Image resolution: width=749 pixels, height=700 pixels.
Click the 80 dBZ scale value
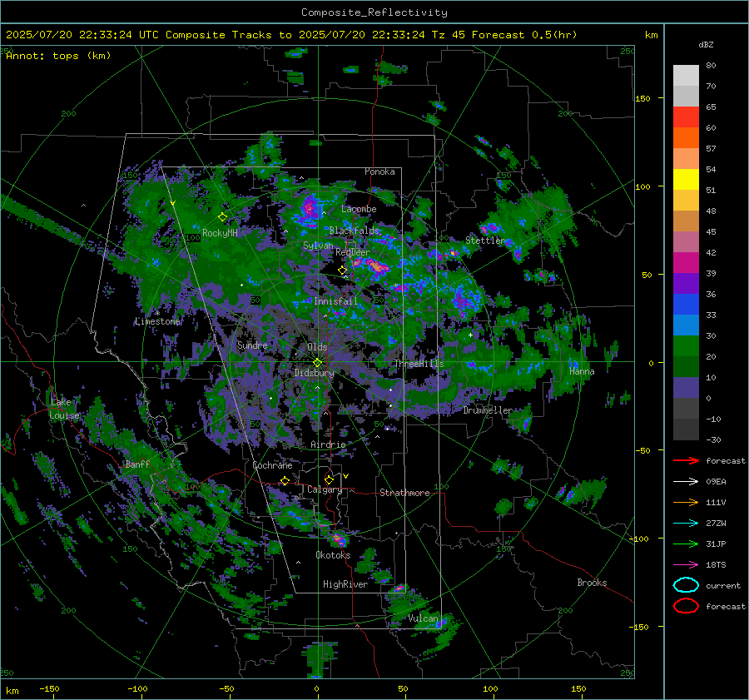point(711,66)
